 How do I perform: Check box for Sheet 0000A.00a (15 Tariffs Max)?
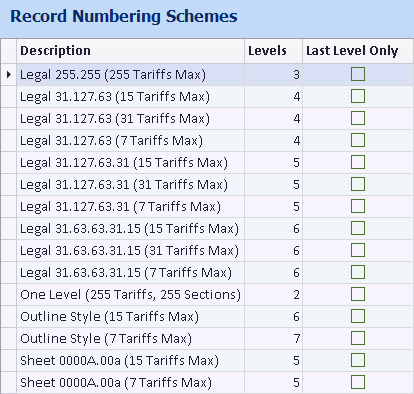(x=358, y=360)
